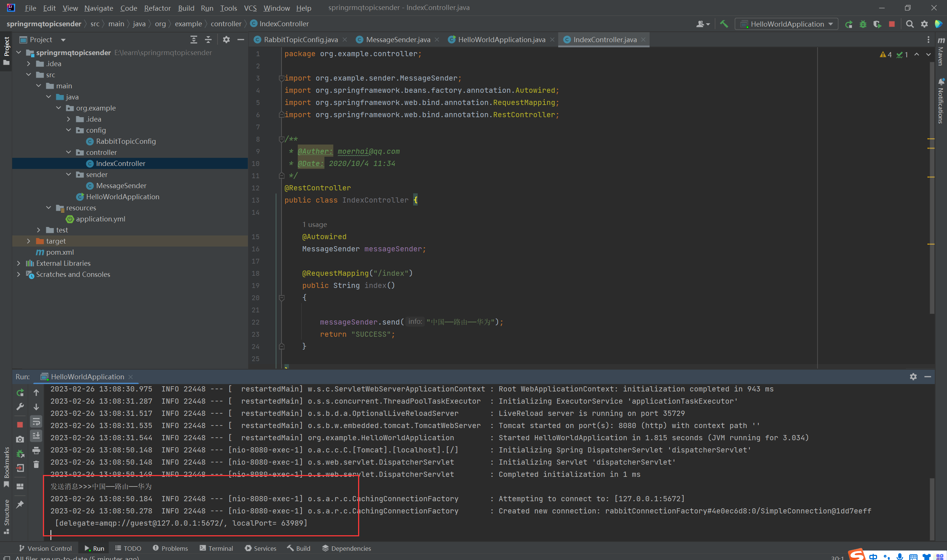
Task: Clear the console with the trash icon
Action: tap(36, 465)
